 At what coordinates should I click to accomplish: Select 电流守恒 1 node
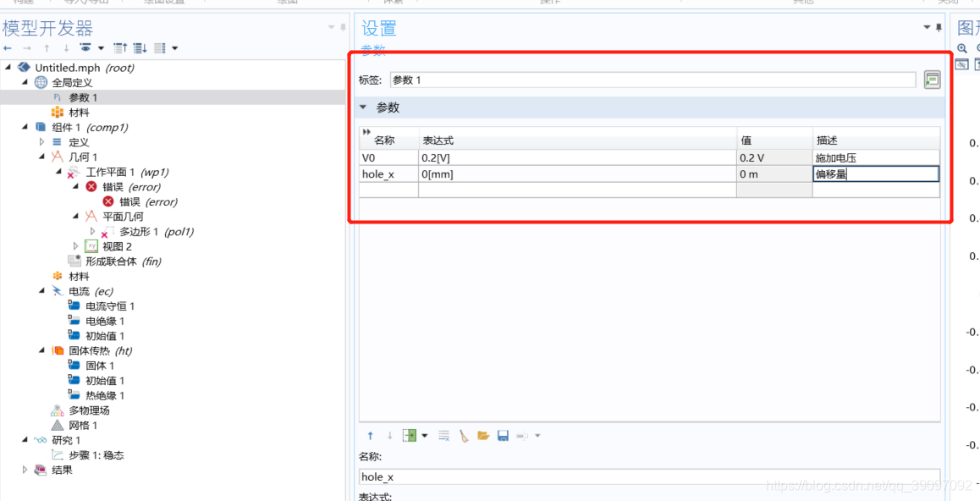pos(110,306)
